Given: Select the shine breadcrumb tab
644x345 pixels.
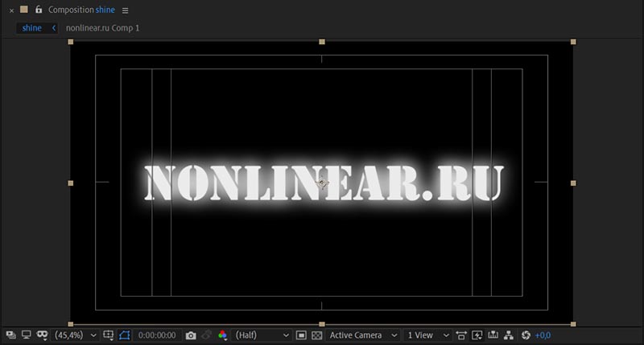Looking at the screenshot, I should pos(31,28).
